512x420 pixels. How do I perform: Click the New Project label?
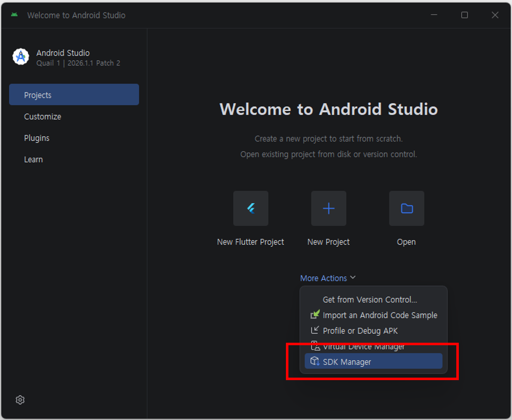coord(329,242)
